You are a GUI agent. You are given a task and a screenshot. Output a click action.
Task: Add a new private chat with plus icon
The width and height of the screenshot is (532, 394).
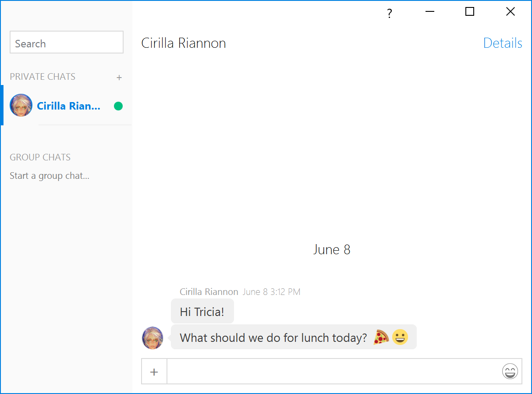[x=119, y=78]
